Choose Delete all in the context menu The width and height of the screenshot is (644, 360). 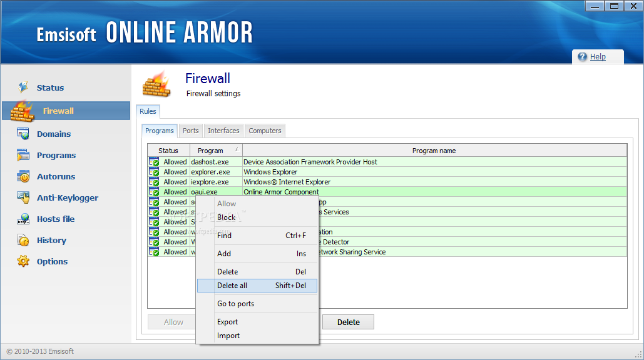coord(257,286)
